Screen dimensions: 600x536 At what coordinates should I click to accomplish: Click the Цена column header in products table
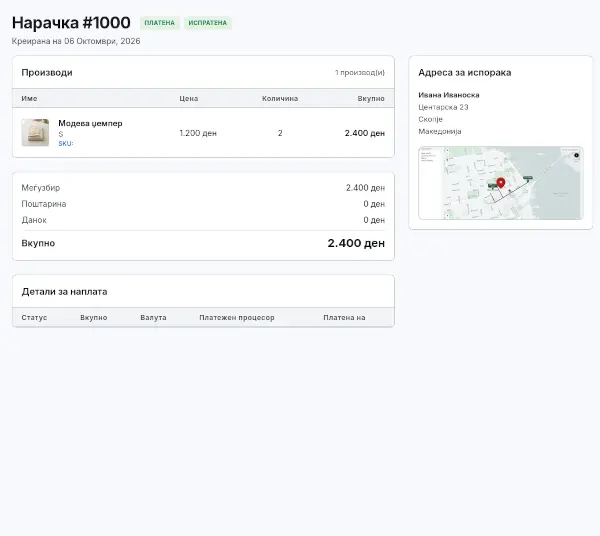pos(189,98)
